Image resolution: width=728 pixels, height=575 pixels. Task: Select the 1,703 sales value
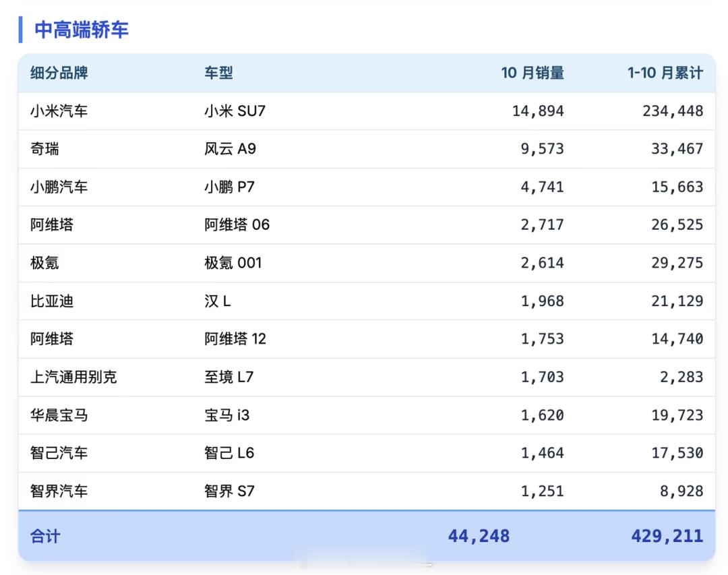[542, 377]
